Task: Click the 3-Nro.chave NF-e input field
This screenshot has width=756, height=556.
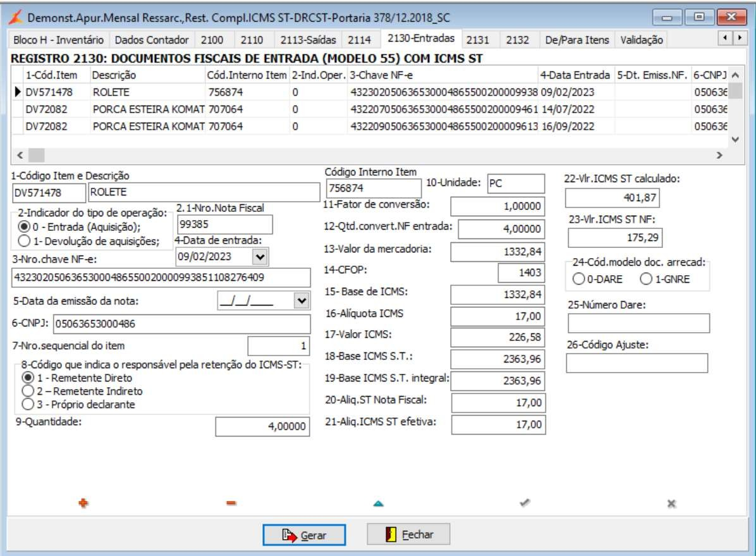Action: tap(161, 278)
